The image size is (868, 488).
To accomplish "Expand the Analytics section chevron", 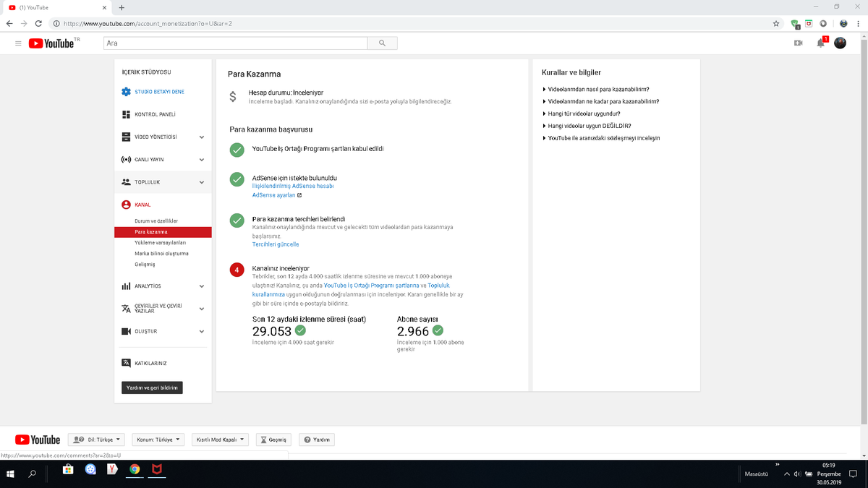I will [x=201, y=286].
